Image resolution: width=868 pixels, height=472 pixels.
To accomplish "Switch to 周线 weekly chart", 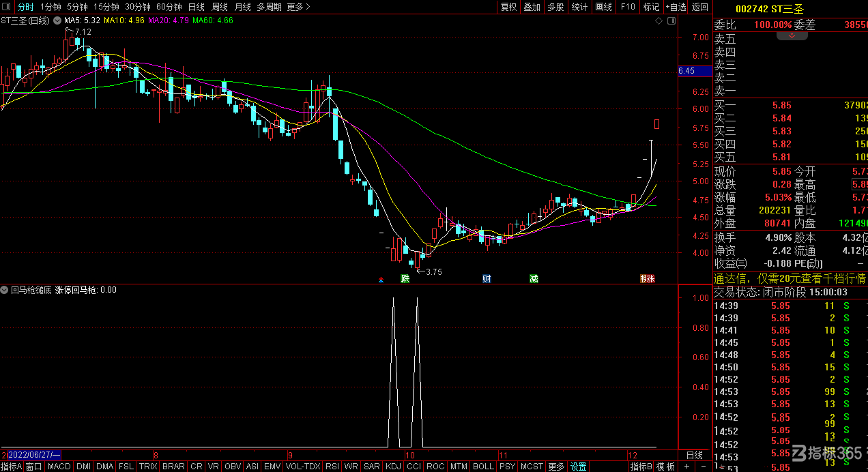I will 219,7.
